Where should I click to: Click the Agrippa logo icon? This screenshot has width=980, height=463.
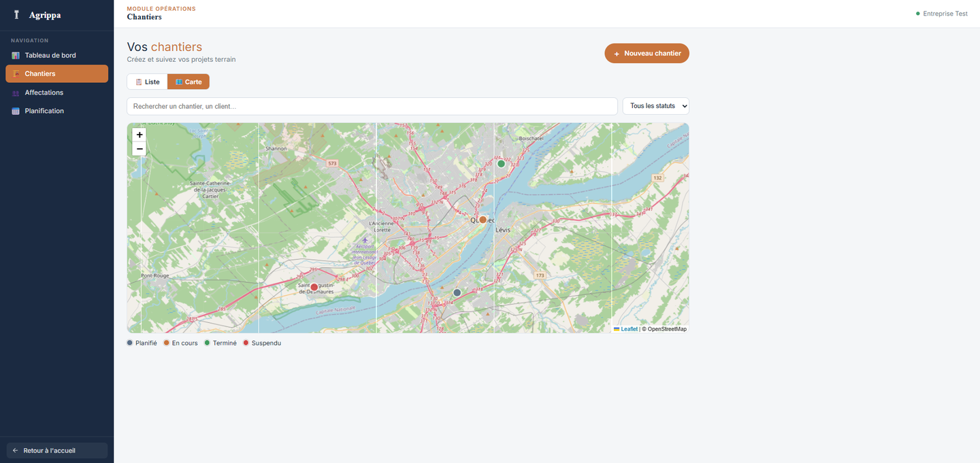click(x=16, y=15)
